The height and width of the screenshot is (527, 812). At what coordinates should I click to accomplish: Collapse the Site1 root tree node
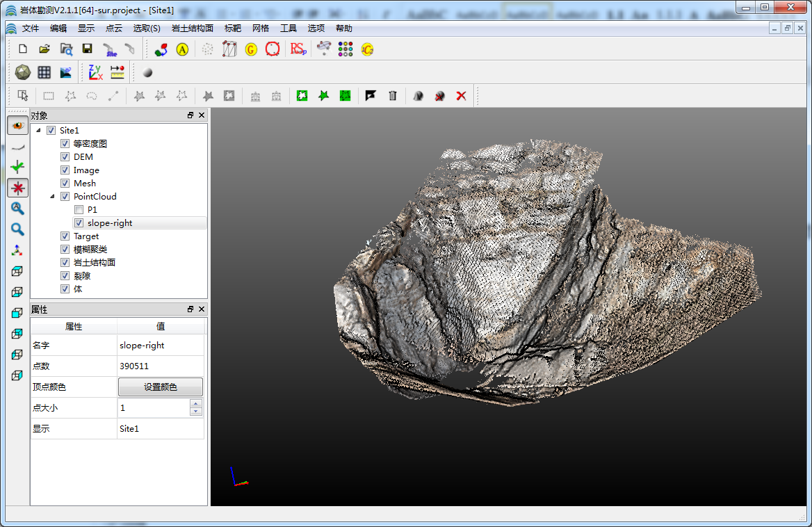[38, 131]
